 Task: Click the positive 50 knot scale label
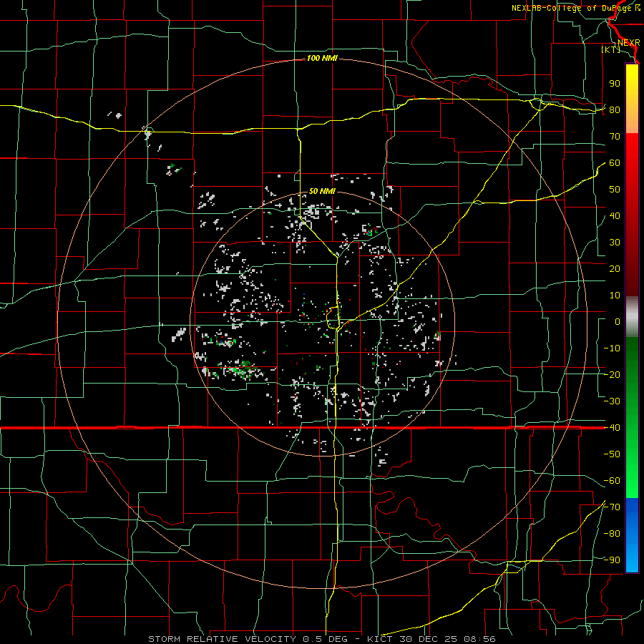point(615,190)
